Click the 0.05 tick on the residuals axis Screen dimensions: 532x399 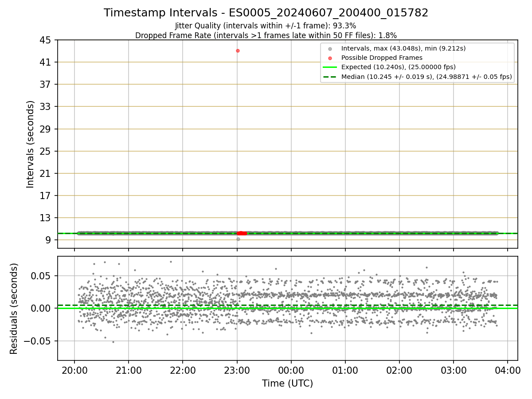[42, 276]
